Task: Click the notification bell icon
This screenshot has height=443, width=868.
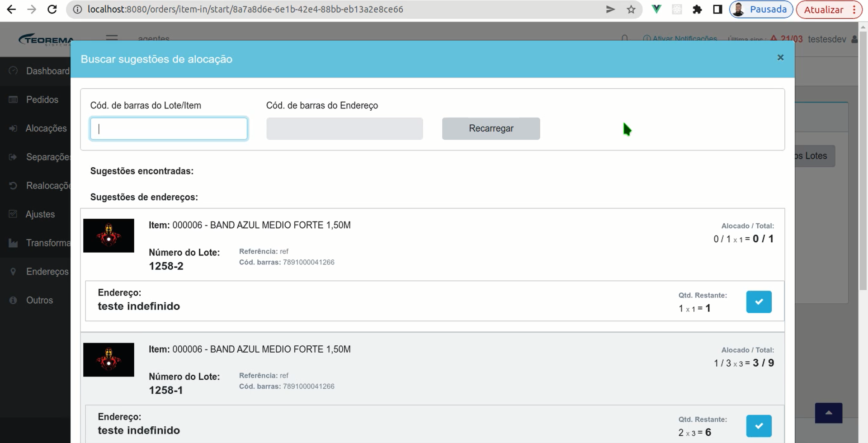Action: coord(625,38)
